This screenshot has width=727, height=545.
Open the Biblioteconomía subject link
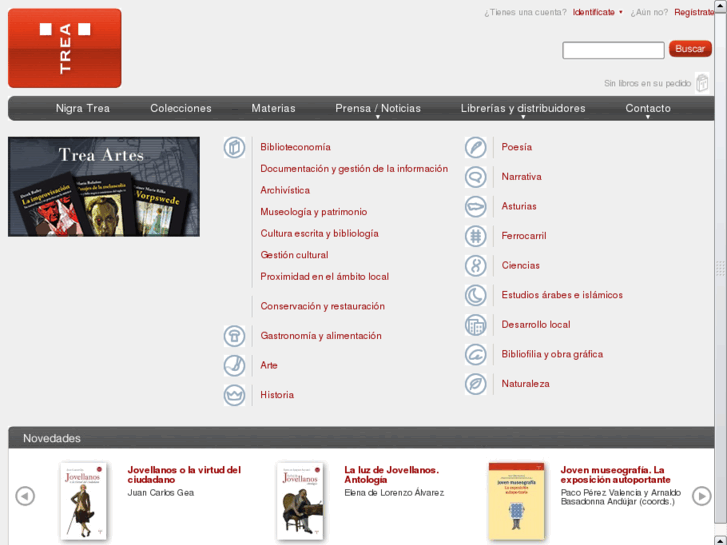coord(295,147)
